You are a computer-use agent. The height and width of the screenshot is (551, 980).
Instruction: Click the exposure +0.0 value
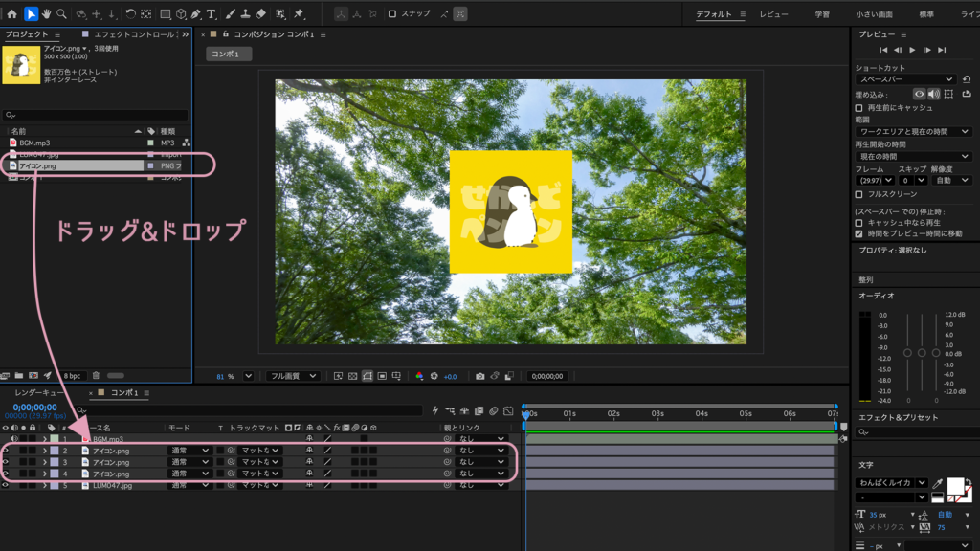click(x=450, y=377)
